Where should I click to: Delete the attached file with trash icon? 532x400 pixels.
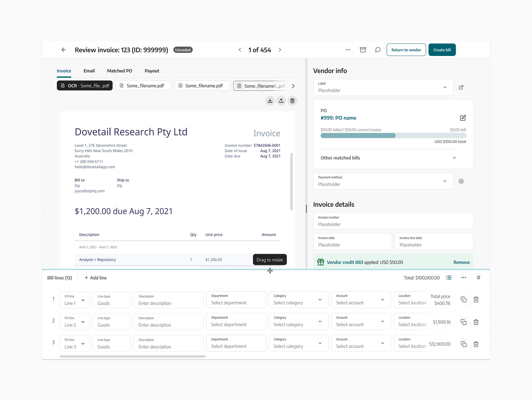pos(292,101)
